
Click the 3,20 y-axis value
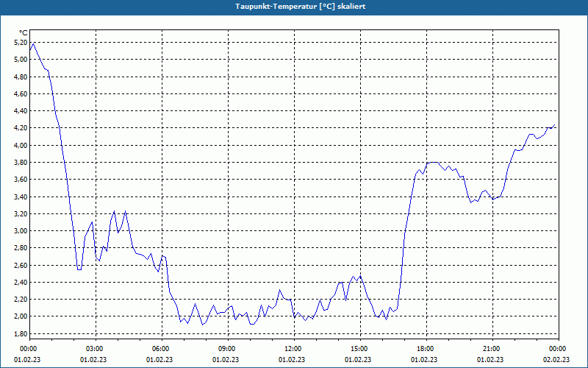tap(21, 214)
